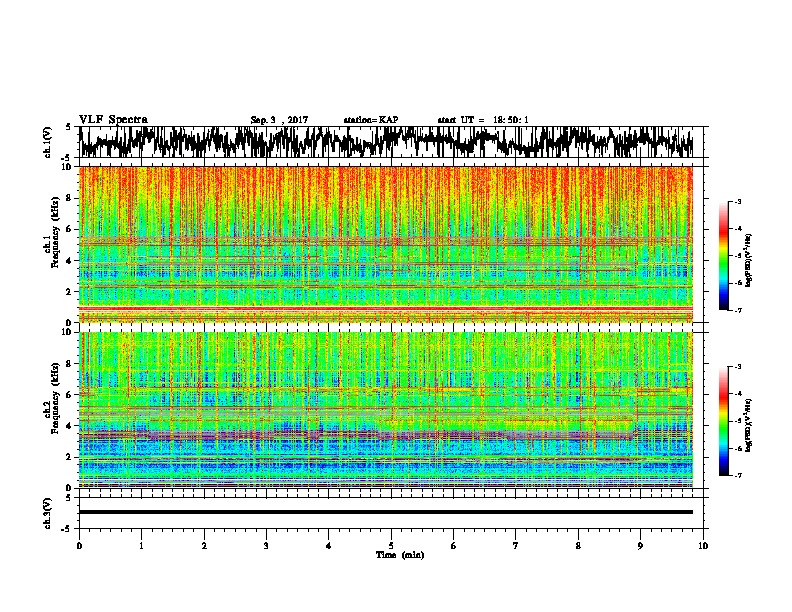The width and height of the screenshot is (792, 612).
Task: Select the "start UT = 18:50: 1" text
Action: [483, 120]
